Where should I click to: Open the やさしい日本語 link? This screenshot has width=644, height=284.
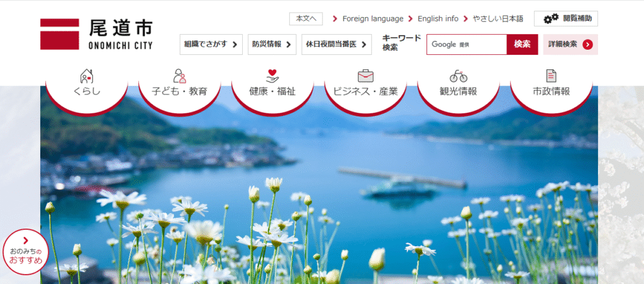click(x=498, y=19)
